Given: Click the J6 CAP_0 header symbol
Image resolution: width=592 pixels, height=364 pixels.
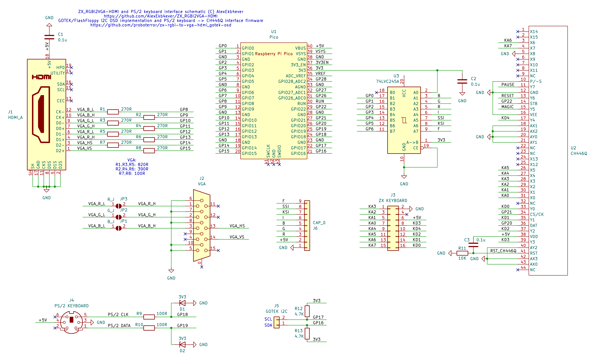Looking at the screenshot, I should coord(307,225).
